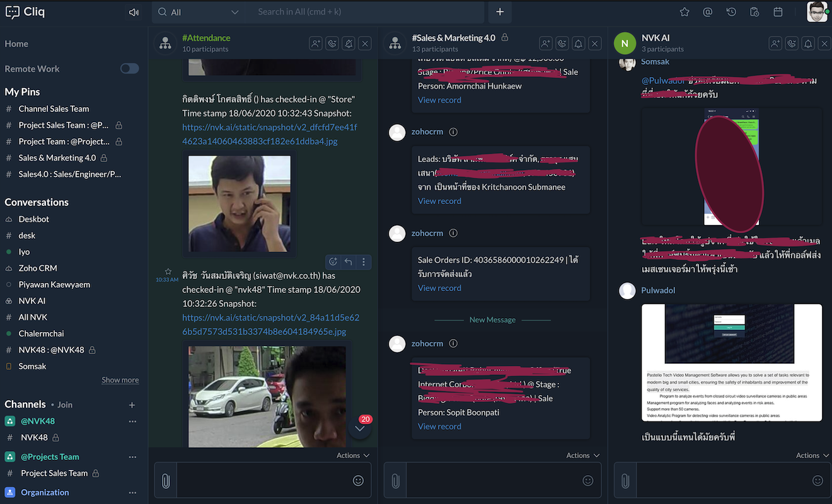832x504 pixels.
Task: Open the starred messages icon in top bar
Action: (685, 12)
